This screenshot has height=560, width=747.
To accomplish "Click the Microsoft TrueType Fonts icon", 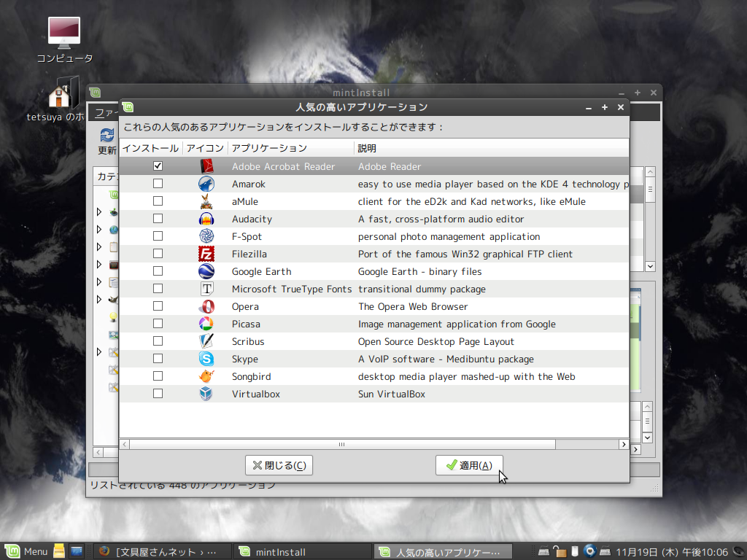I will 206,289.
